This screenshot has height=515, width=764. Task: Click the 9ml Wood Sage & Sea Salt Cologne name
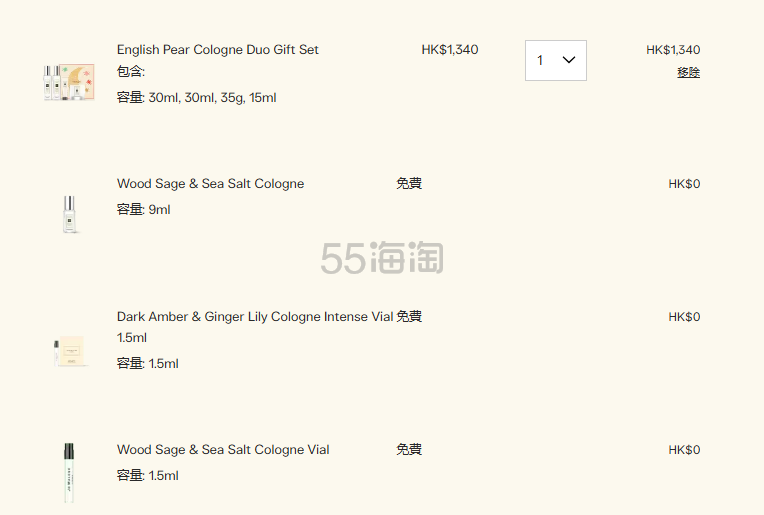[210, 184]
